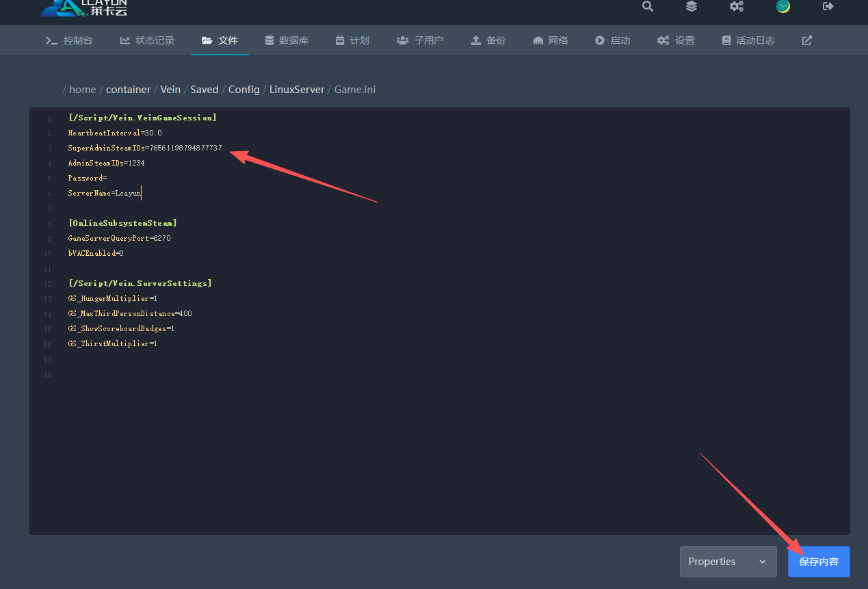The width and height of the screenshot is (868, 589).
Task: Click the user avatar icon
Action: pyautogui.click(x=783, y=7)
